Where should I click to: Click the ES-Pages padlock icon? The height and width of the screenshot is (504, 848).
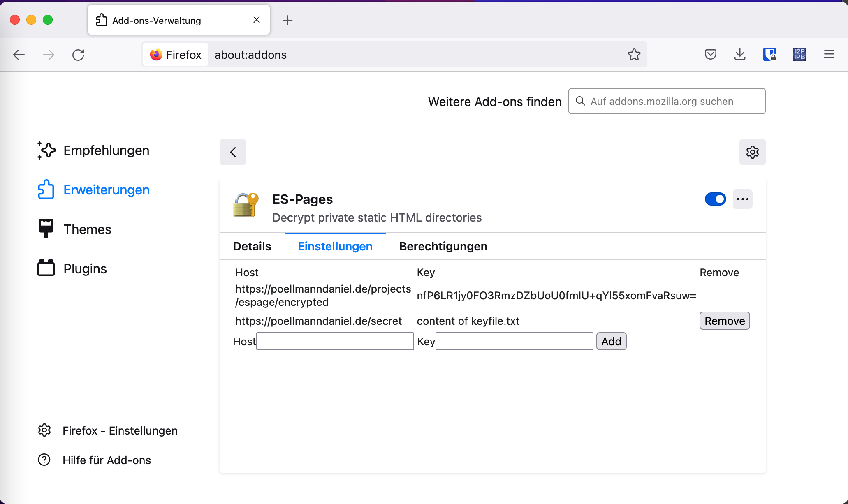pyautogui.click(x=246, y=205)
